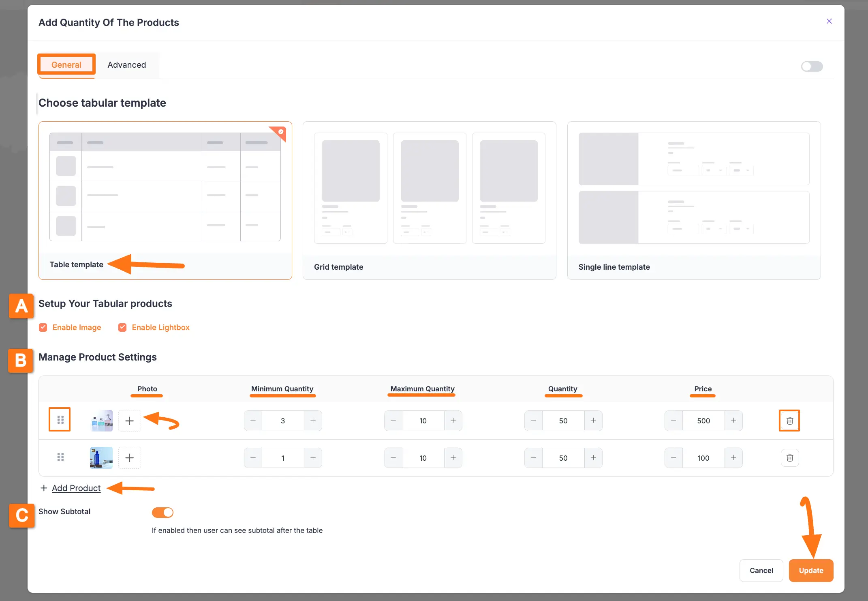Delete the first product using its trash icon

coord(789,420)
